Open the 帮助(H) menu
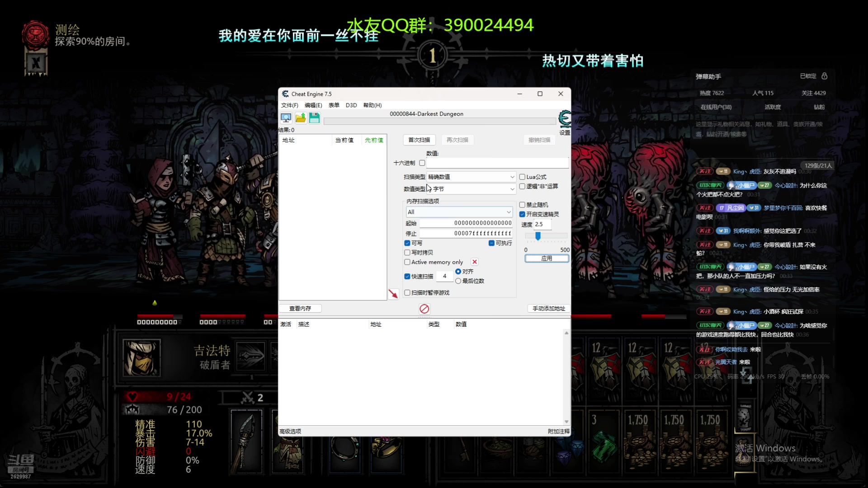This screenshot has width=868, height=488. click(373, 105)
